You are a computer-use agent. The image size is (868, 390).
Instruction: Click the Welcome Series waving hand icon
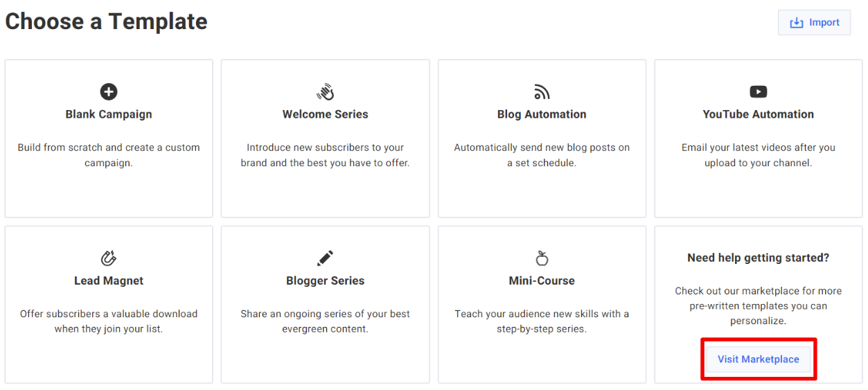(326, 91)
